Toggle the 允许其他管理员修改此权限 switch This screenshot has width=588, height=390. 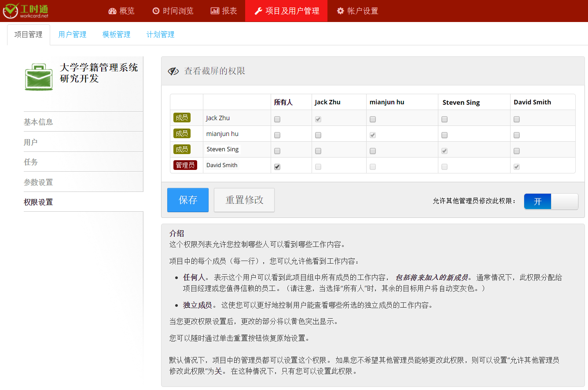click(551, 202)
